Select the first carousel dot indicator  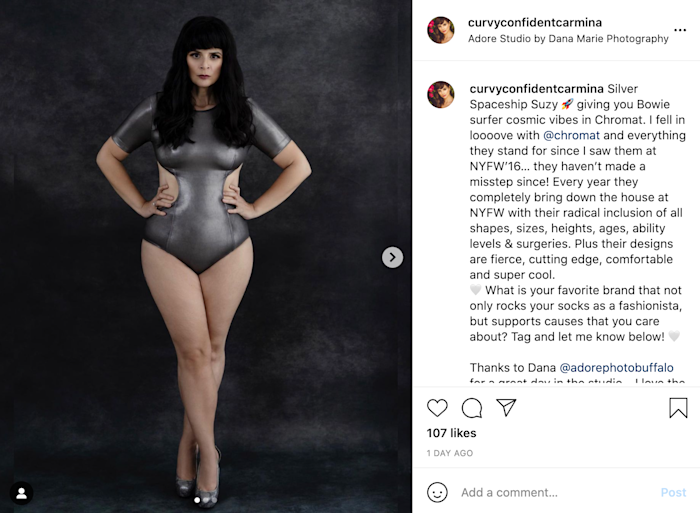click(197, 500)
